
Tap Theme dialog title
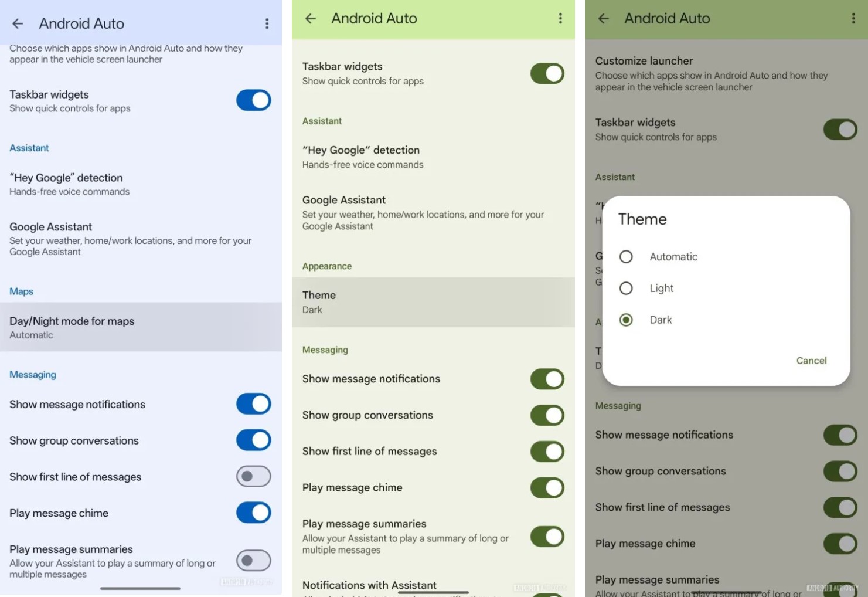coord(642,219)
